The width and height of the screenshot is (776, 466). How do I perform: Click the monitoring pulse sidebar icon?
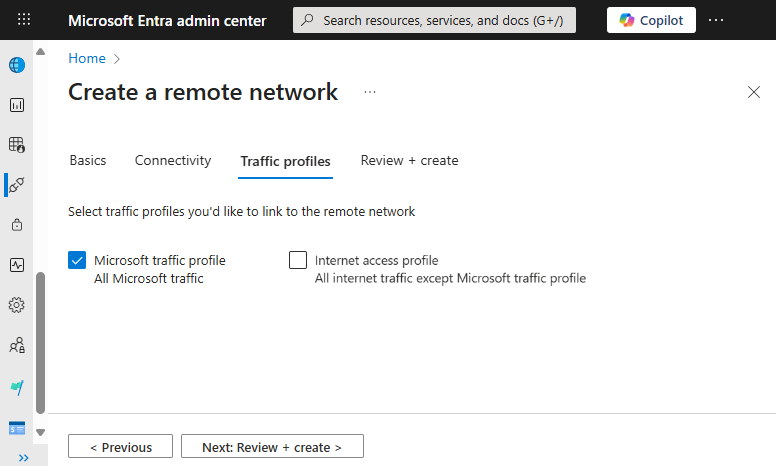click(16, 265)
